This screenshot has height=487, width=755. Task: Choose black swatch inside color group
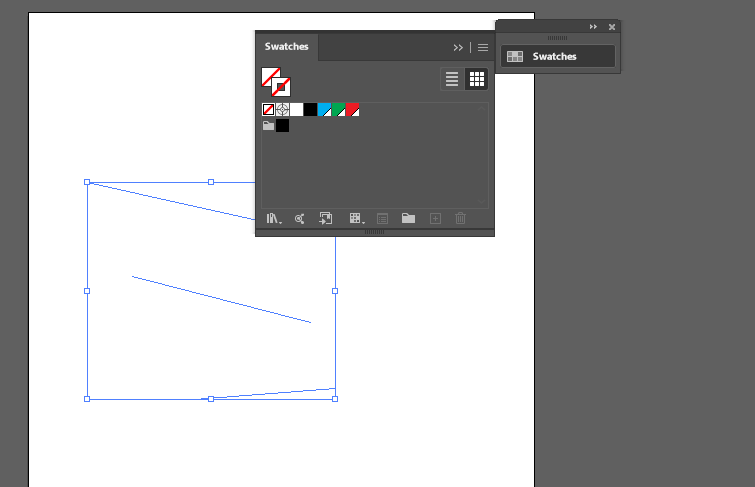[x=283, y=126]
